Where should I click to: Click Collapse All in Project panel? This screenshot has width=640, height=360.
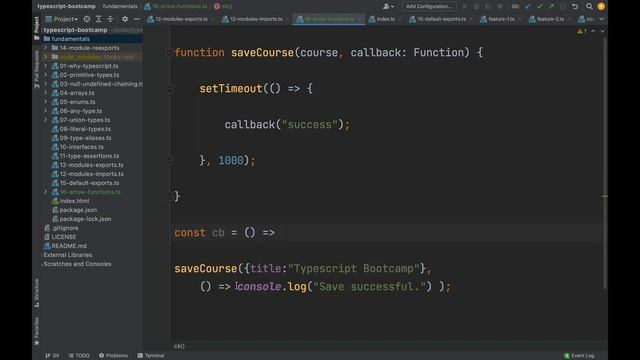[x=110, y=19]
